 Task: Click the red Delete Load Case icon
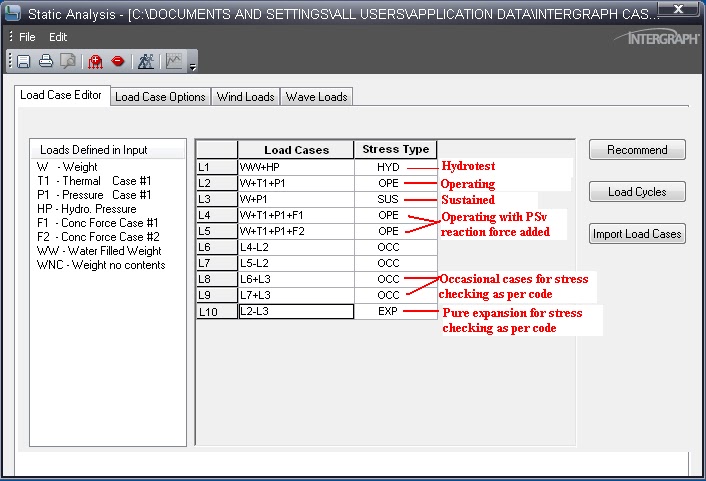coord(118,60)
